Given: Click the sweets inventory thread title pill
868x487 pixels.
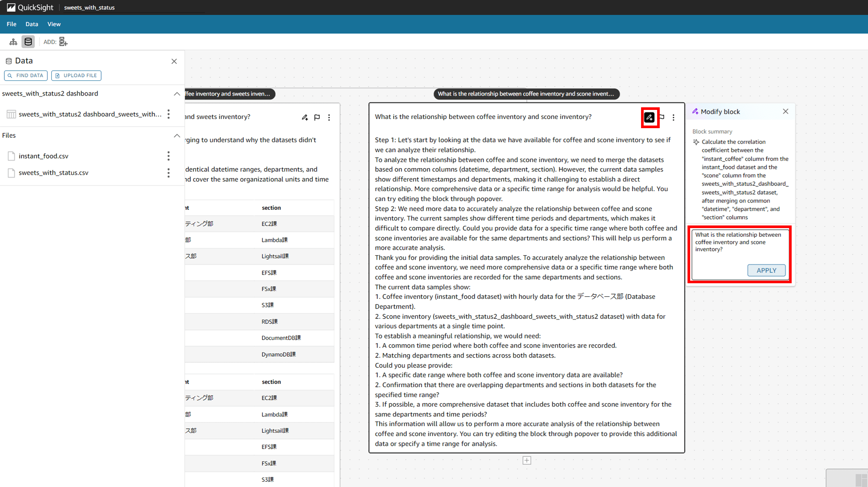Looking at the screenshot, I should tap(229, 94).
